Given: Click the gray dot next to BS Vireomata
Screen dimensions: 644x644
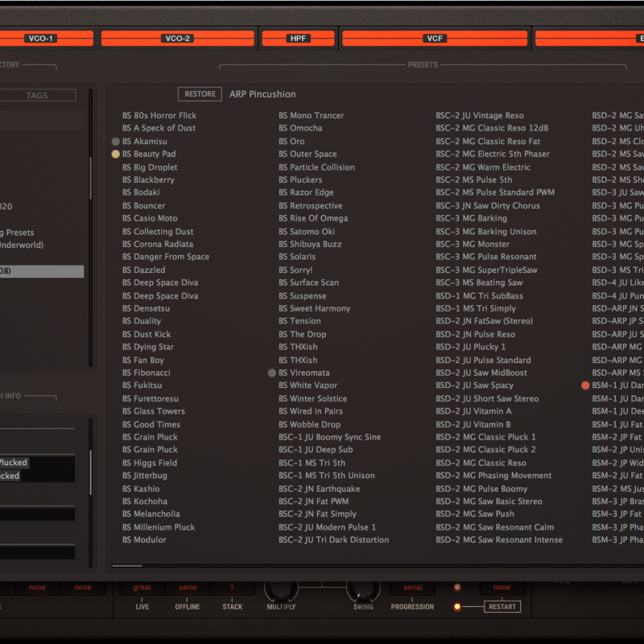Looking at the screenshot, I should pyautogui.click(x=272, y=373).
